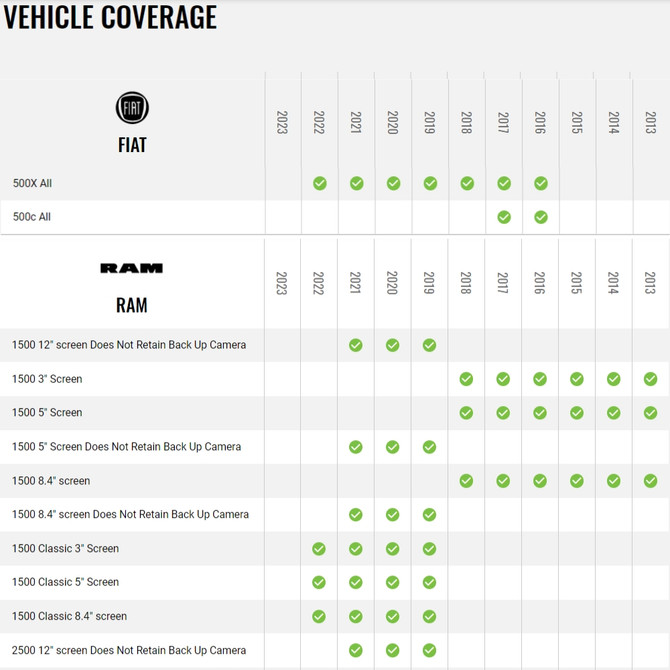This screenshot has width=670, height=670.
Task: Click the 2016 checkmark for Fiat 500c All
Action: [x=540, y=217]
